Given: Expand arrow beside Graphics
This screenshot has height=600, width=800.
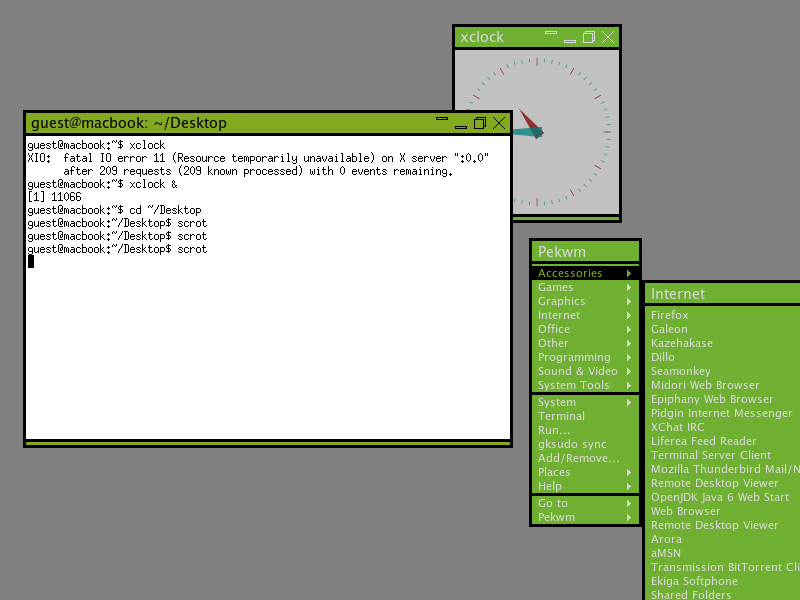Looking at the screenshot, I should pos(629,302).
